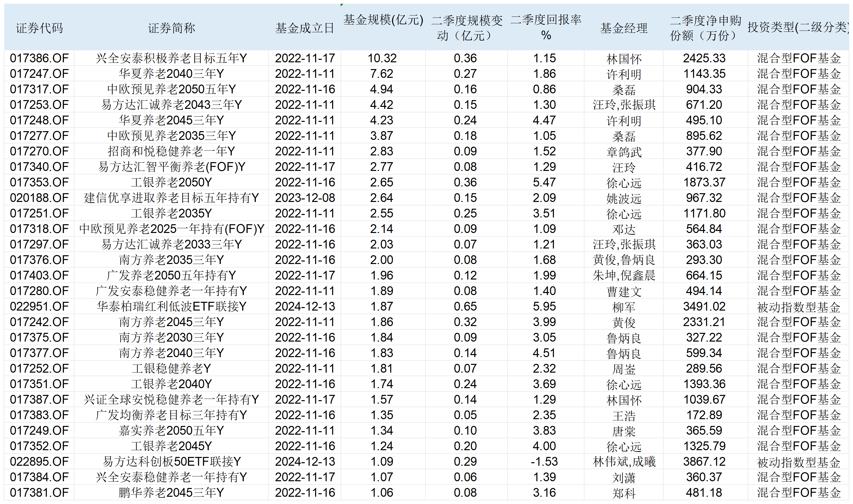Screen dimensions: 853x504
Task: Select the 基金经理 column header
Action: coord(624,28)
